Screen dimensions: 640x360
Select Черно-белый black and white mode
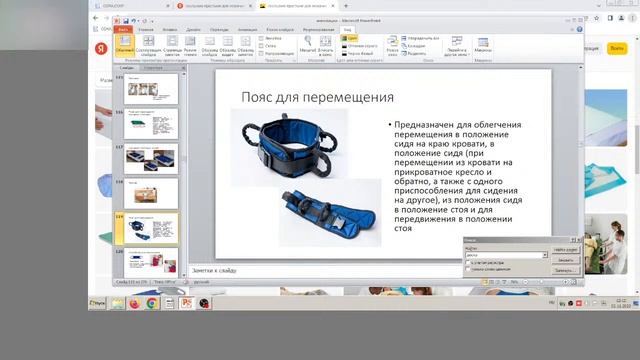point(357,53)
